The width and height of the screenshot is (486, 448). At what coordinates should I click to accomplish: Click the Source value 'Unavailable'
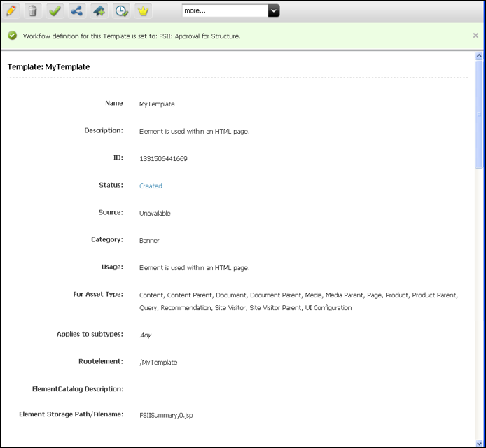155,213
